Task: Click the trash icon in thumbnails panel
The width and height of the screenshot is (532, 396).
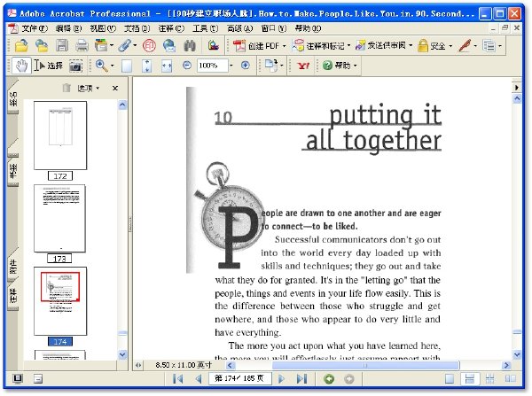Action: (66, 89)
